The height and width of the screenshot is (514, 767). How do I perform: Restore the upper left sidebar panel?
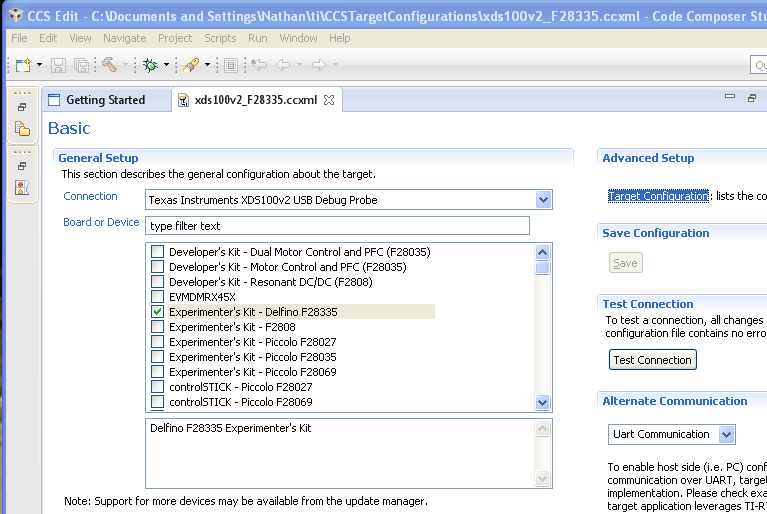click(x=22, y=106)
